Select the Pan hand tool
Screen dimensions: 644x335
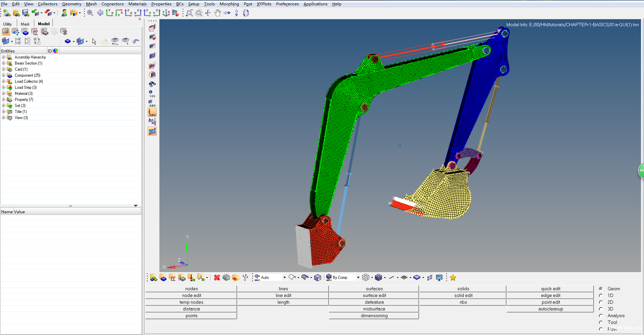(x=218, y=13)
